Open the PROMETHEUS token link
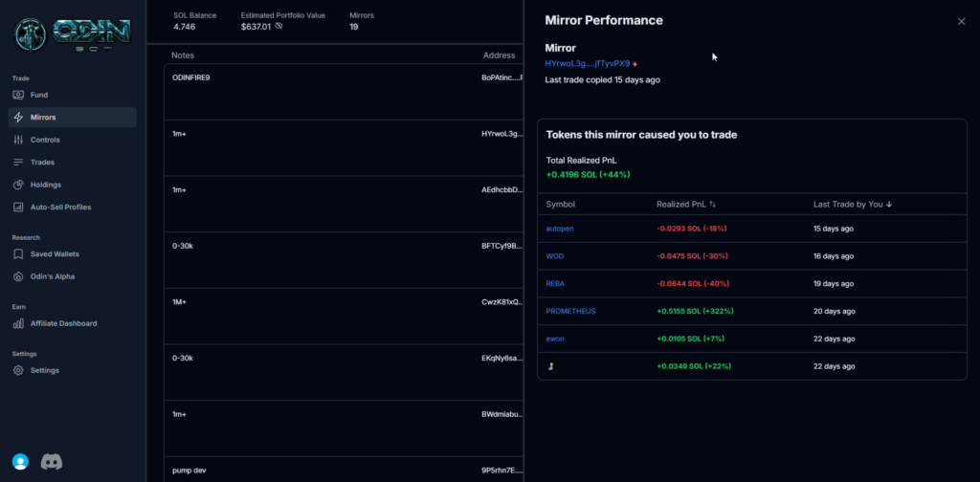980x482 pixels. [x=570, y=311]
